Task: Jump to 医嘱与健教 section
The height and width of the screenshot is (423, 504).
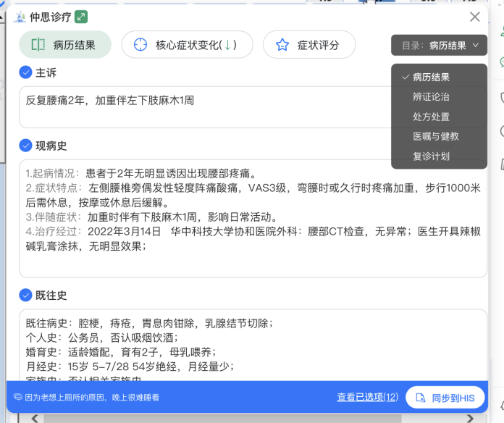Action: (435, 136)
